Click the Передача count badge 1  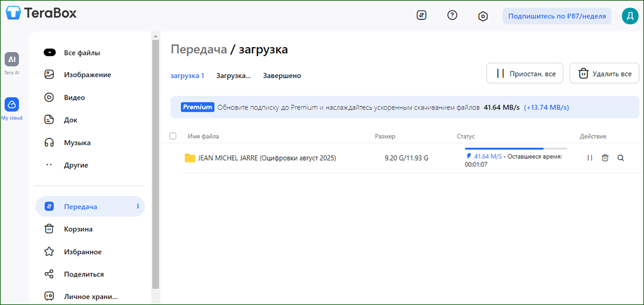coord(138,206)
